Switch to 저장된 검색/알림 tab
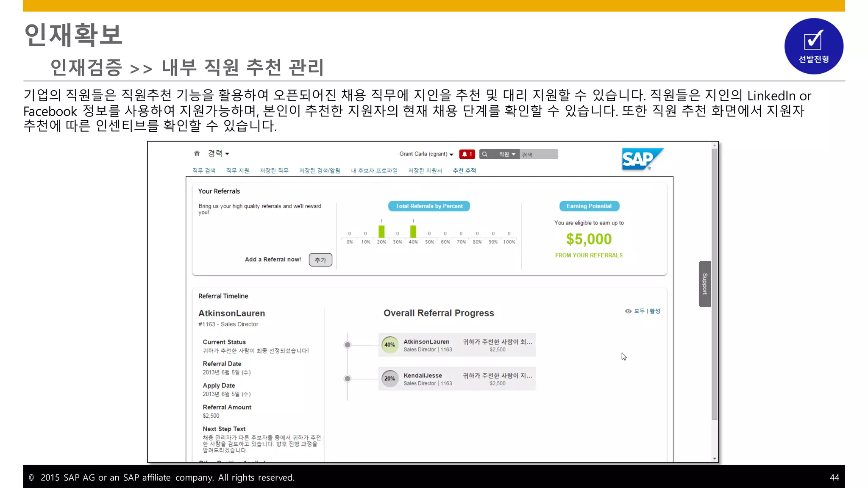The height and width of the screenshot is (488, 868). (x=320, y=170)
